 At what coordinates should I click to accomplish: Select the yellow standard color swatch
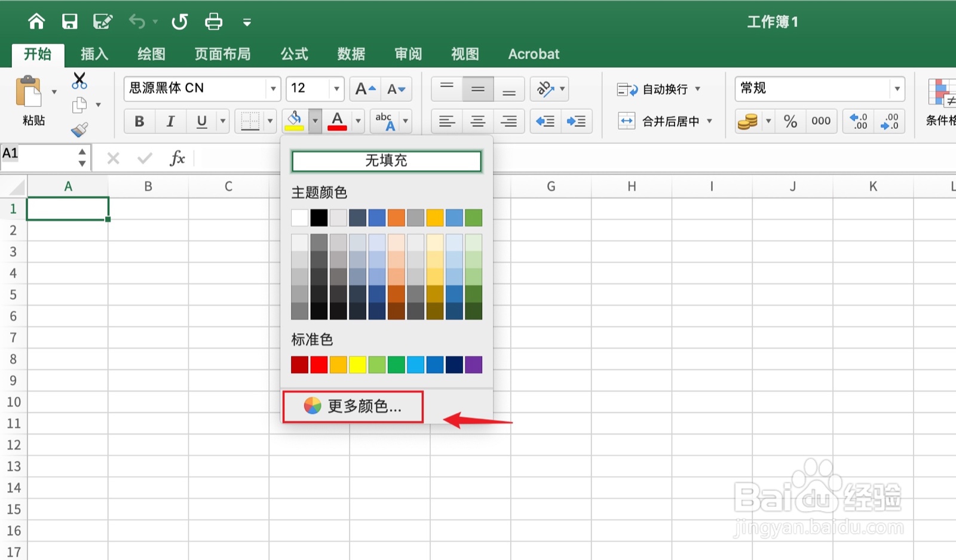pyautogui.click(x=357, y=365)
